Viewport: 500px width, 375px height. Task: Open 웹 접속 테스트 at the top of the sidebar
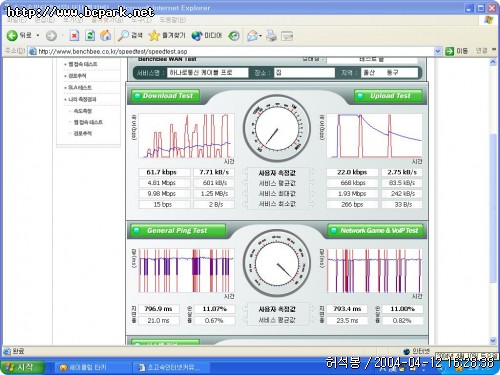83,64
